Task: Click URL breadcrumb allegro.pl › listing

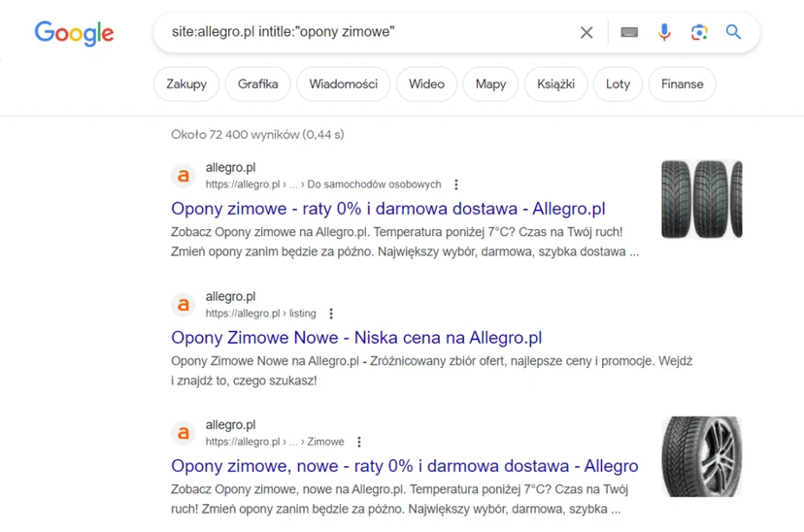Action: [x=260, y=314]
